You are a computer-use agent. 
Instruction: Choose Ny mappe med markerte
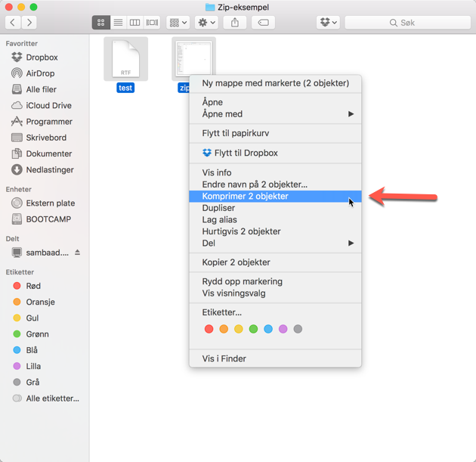click(x=275, y=83)
